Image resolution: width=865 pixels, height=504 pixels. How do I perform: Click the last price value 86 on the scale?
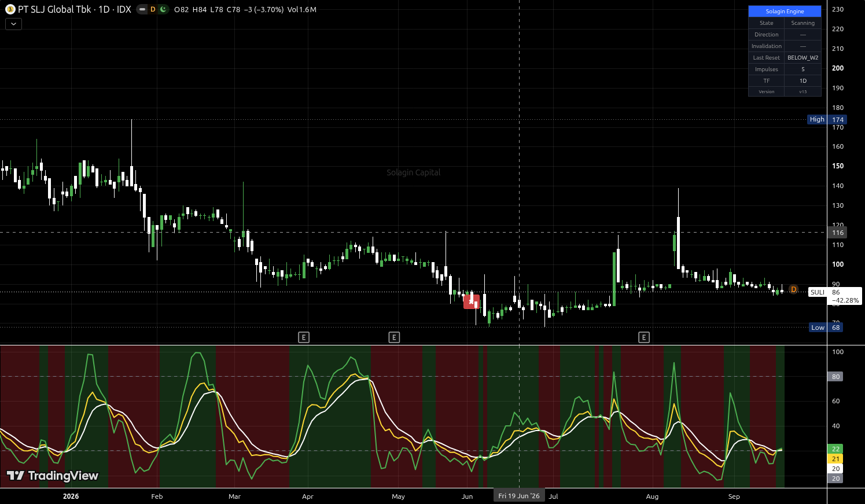click(x=836, y=292)
